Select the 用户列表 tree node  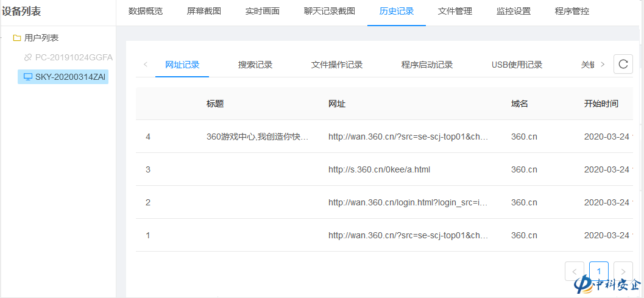tap(41, 38)
